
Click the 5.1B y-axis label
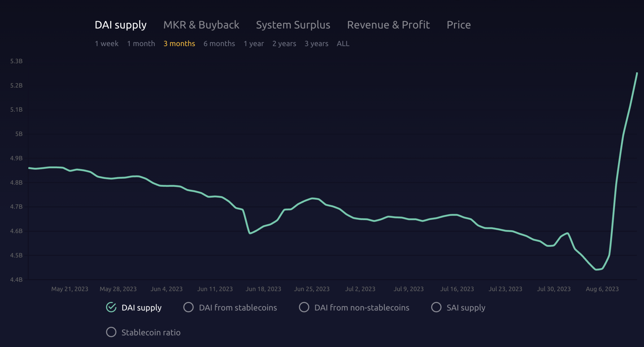(16, 110)
